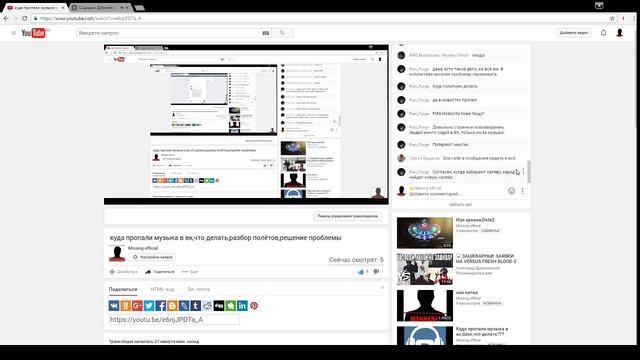Click the channel avatar below video title
Image resolution: width=640 pixels, height=360 pixels.
tap(117, 253)
